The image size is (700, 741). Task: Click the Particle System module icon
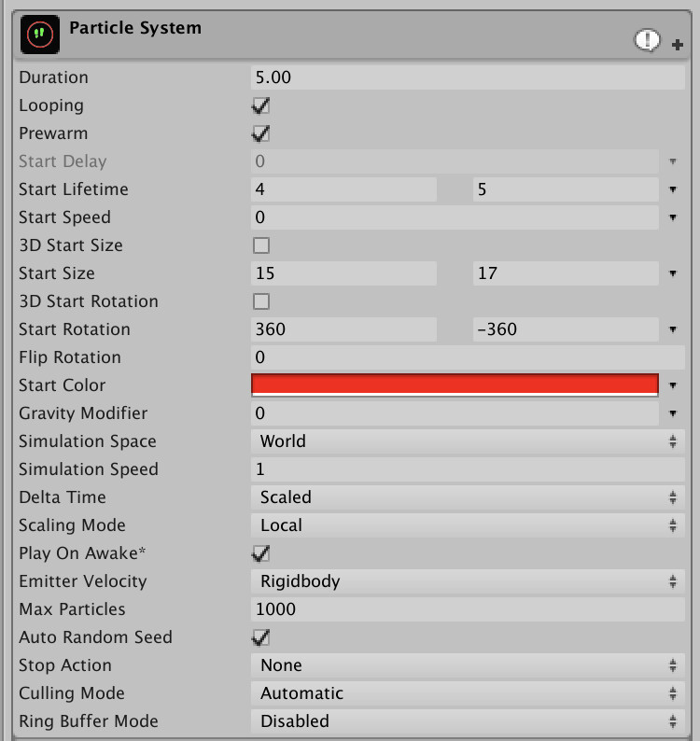(x=40, y=34)
